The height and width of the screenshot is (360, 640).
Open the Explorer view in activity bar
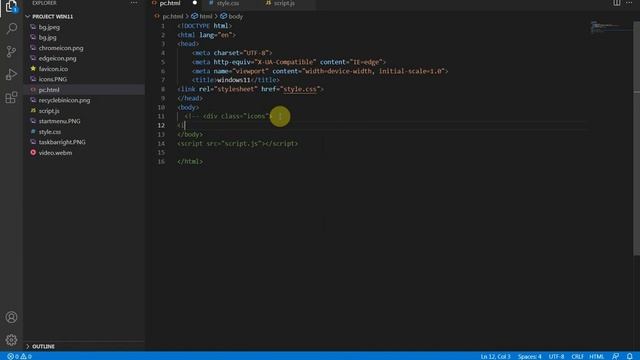coord(11,6)
